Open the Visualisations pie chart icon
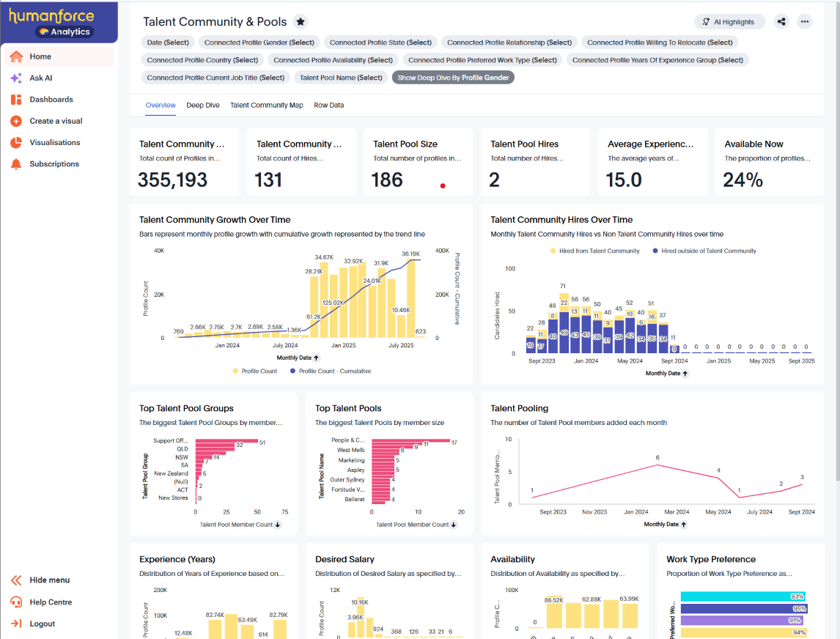This screenshot has width=840, height=639. [16, 143]
